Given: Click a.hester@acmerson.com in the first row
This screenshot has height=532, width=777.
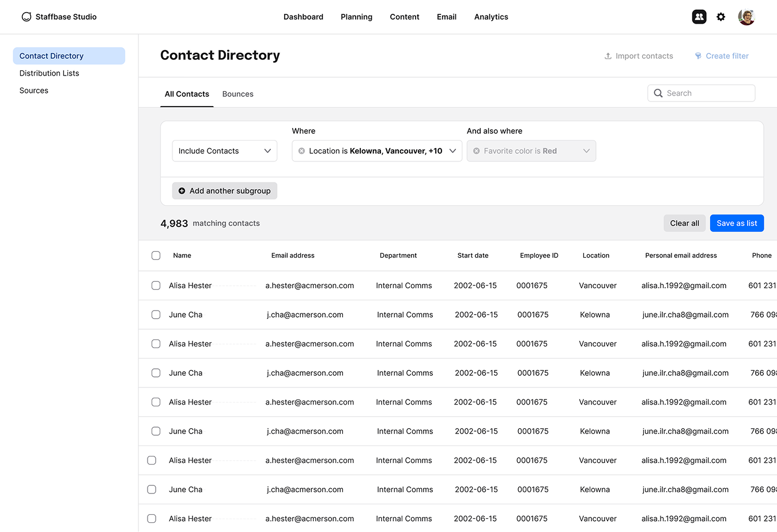Looking at the screenshot, I should [310, 285].
